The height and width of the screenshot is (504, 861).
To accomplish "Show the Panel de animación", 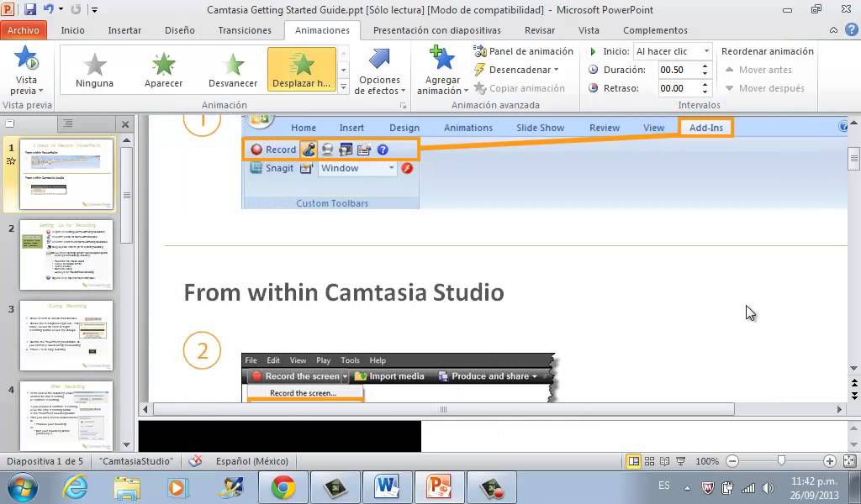I will [523, 51].
